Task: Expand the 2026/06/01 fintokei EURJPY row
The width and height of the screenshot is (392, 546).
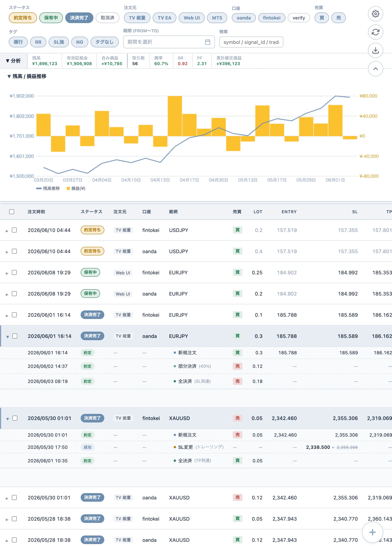Action: tap(7, 316)
